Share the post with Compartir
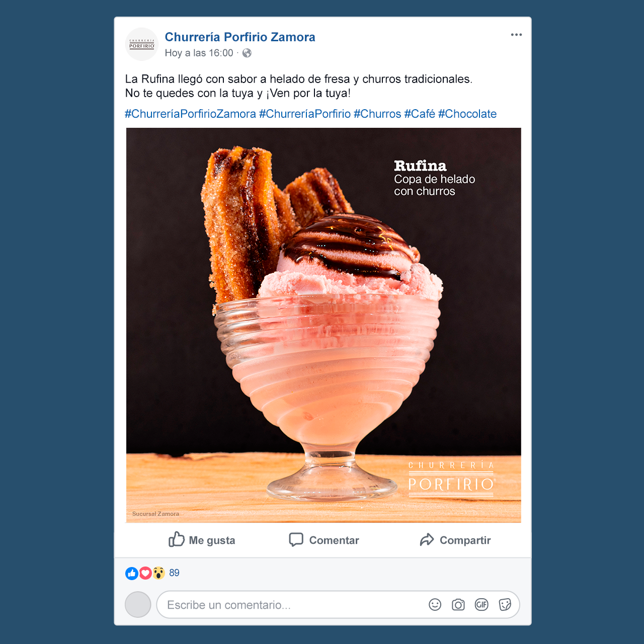The height and width of the screenshot is (644, 644). coord(455,540)
